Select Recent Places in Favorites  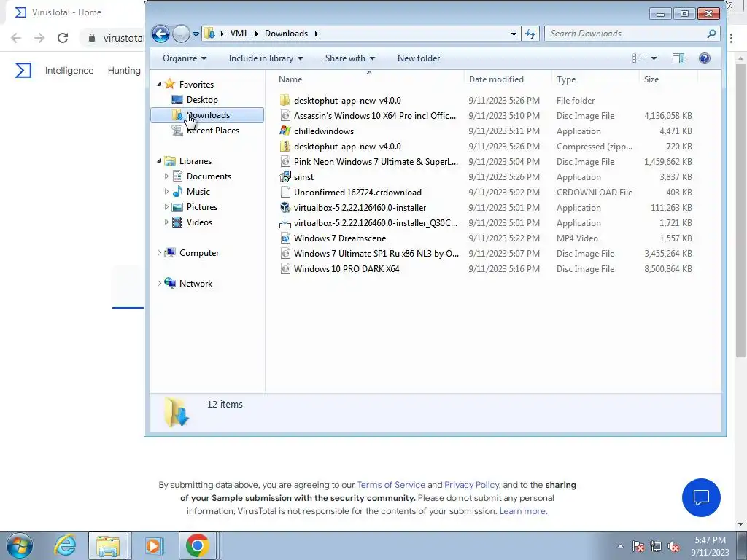coord(212,131)
